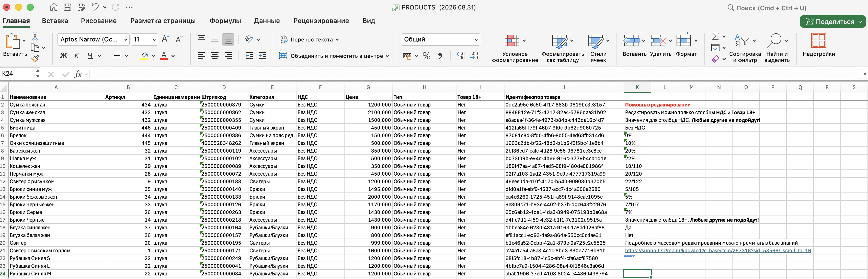Undo the last action

coord(95,7)
